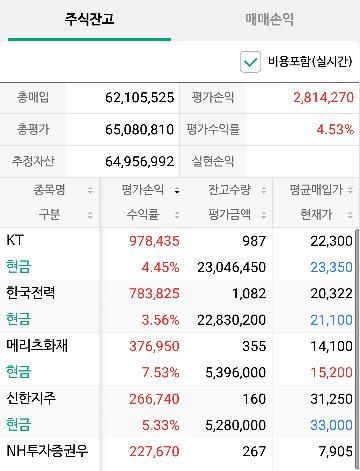Sort by 잔고수량 using its arrow icon

coord(264,190)
